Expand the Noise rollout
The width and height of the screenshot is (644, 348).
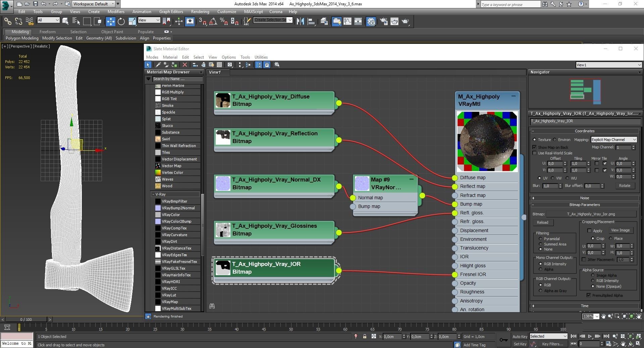tap(585, 198)
